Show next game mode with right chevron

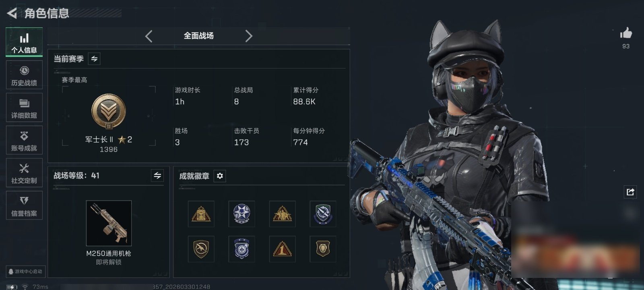point(249,36)
